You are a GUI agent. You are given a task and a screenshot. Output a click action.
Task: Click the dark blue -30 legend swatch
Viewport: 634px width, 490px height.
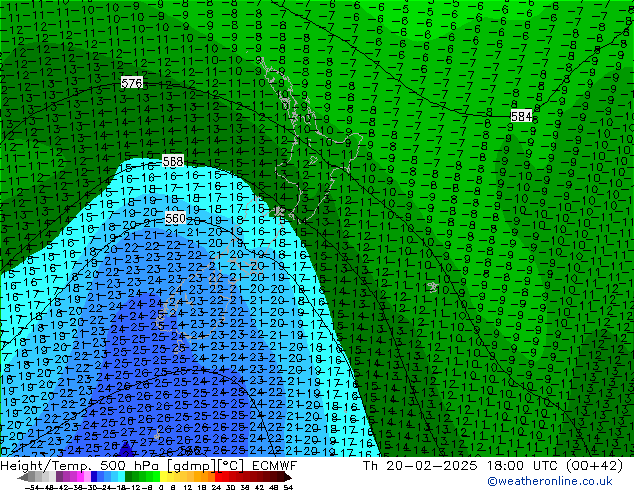94,477
